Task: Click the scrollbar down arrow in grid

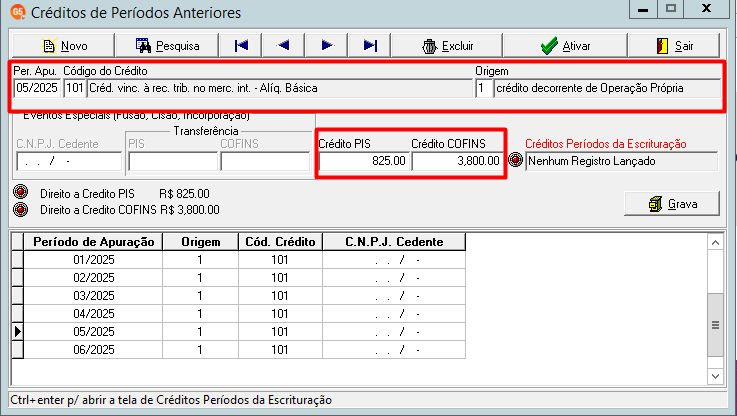Action: pos(715,376)
